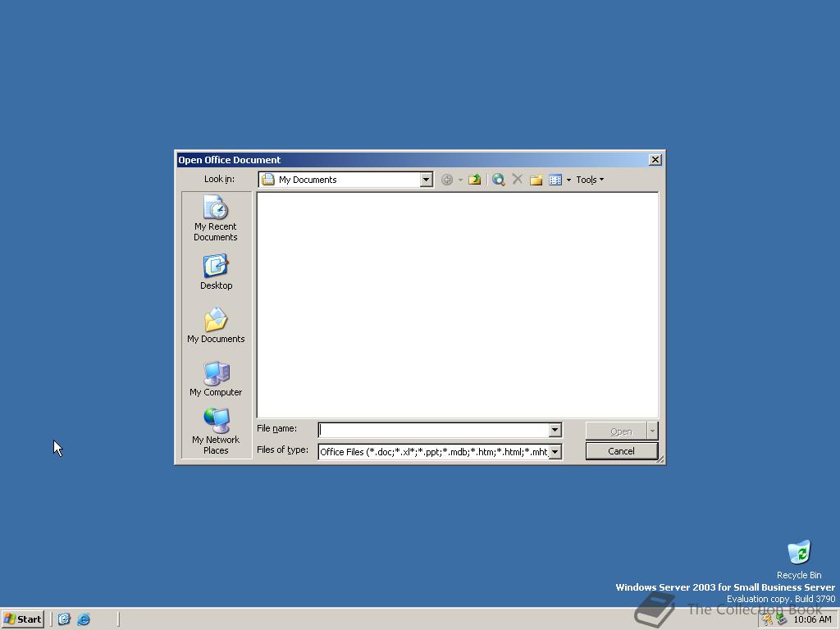
Task: Browse My Network Places in places bar
Action: pyautogui.click(x=216, y=431)
